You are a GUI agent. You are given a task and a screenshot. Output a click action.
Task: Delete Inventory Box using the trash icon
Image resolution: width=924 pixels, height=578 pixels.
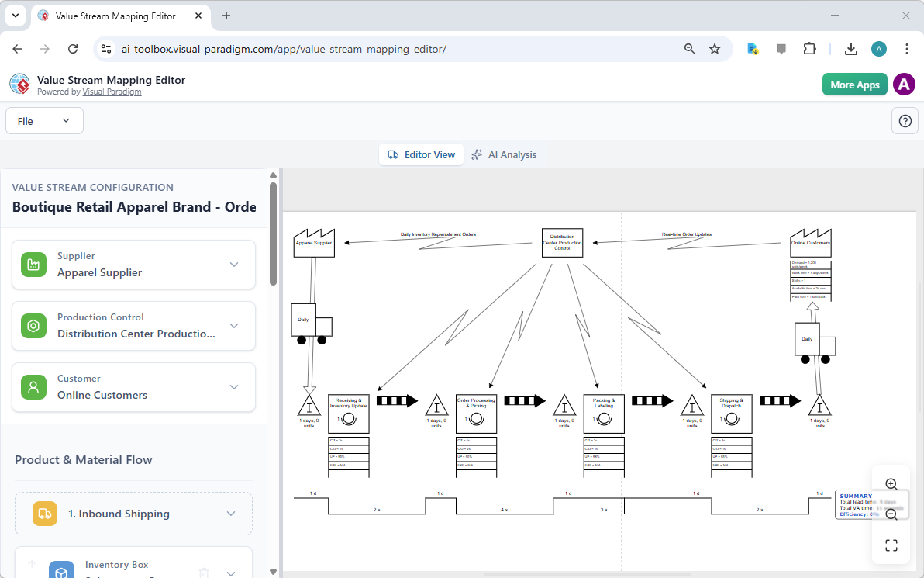(x=203, y=572)
